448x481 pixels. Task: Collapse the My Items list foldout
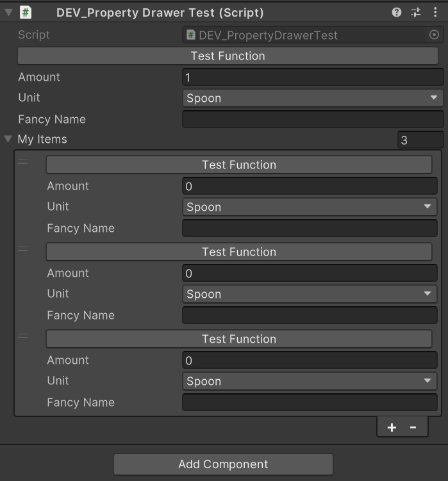pos(8,139)
